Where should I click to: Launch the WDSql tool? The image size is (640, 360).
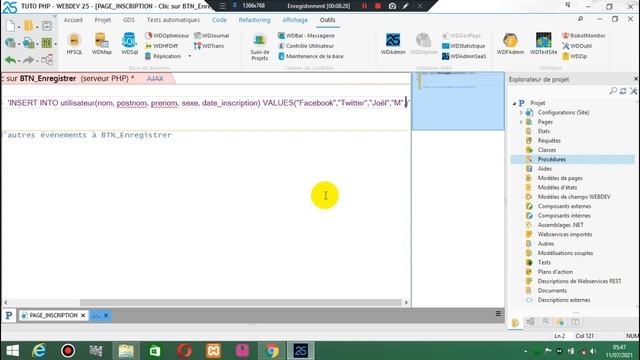[x=129, y=44]
